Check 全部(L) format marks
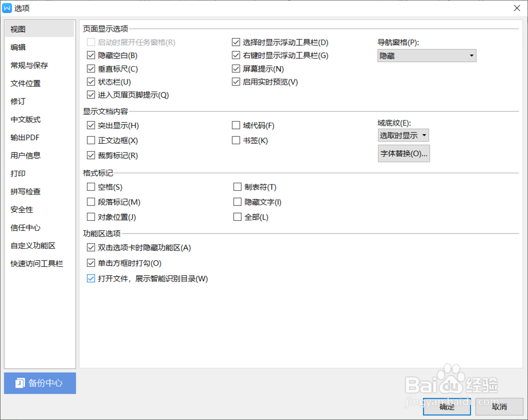 click(x=238, y=217)
